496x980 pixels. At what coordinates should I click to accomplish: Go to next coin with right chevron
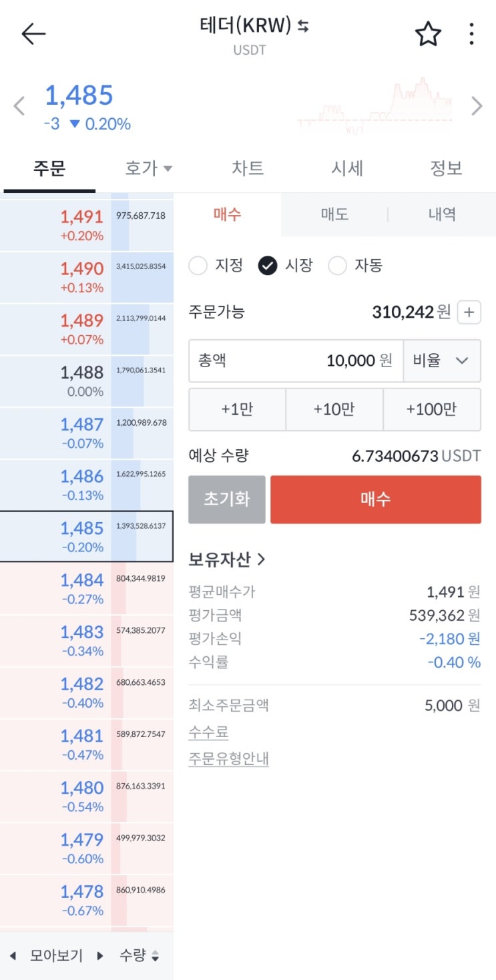pos(477,105)
